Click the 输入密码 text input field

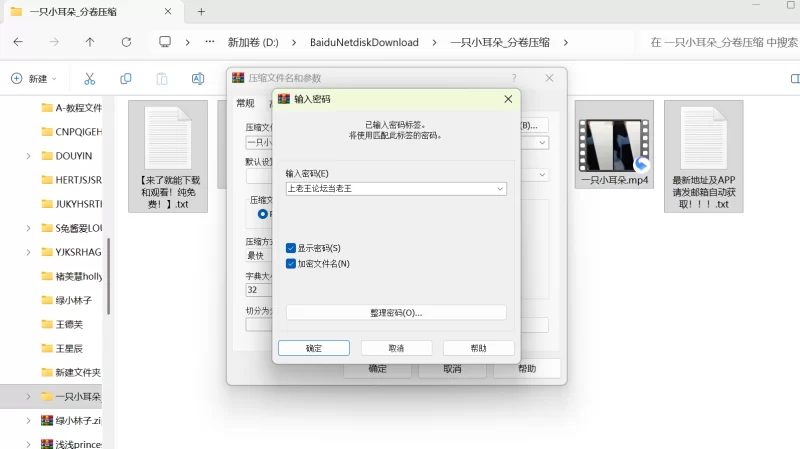pos(390,188)
